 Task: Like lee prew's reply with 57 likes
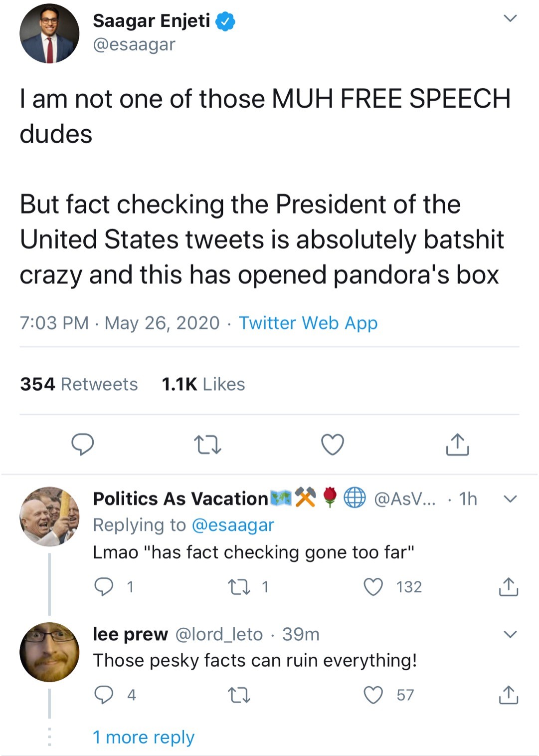[x=373, y=695]
